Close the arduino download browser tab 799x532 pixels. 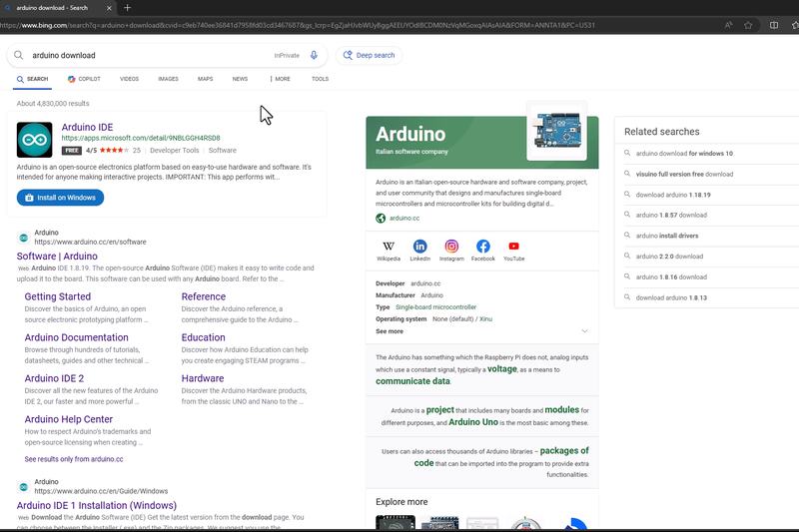(x=109, y=8)
